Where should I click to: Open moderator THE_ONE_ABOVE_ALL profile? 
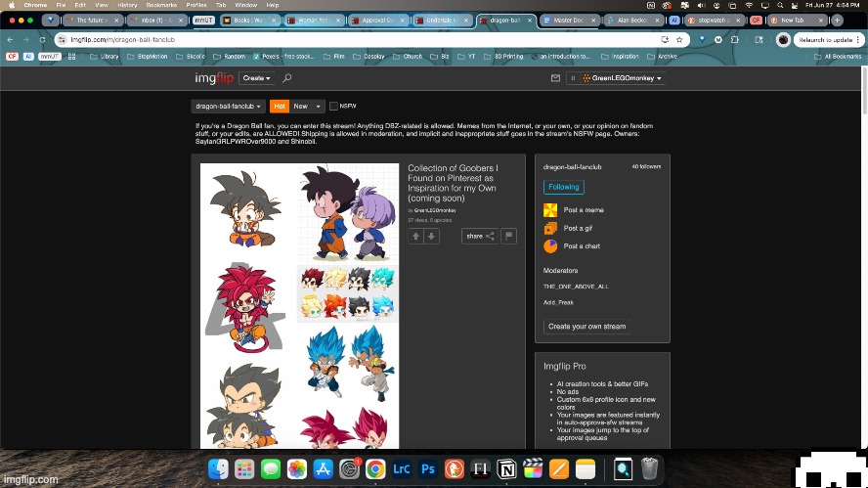click(x=576, y=287)
